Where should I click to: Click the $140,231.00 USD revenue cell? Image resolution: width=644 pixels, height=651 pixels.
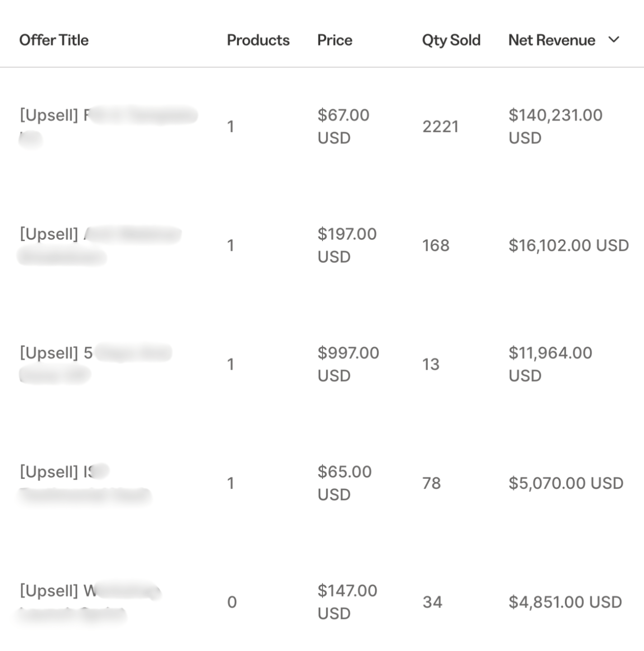point(555,126)
